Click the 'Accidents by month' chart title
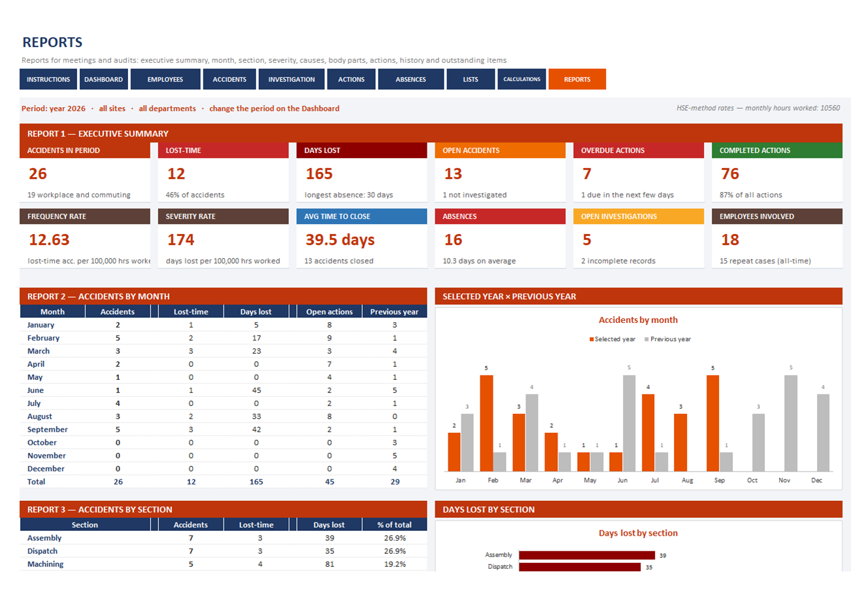868x597 pixels. (638, 320)
